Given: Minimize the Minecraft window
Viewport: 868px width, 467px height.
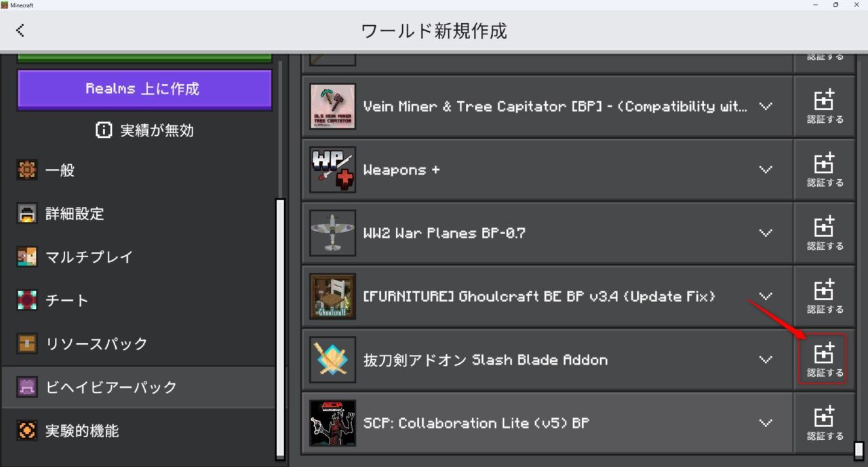Looking at the screenshot, I should [814, 5].
